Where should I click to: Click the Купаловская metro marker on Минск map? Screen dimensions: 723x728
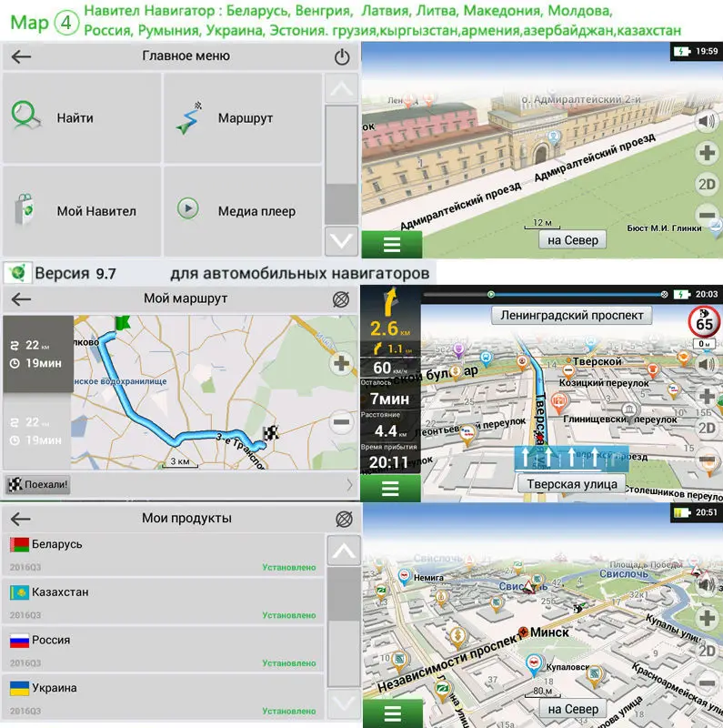click(x=533, y=664)
